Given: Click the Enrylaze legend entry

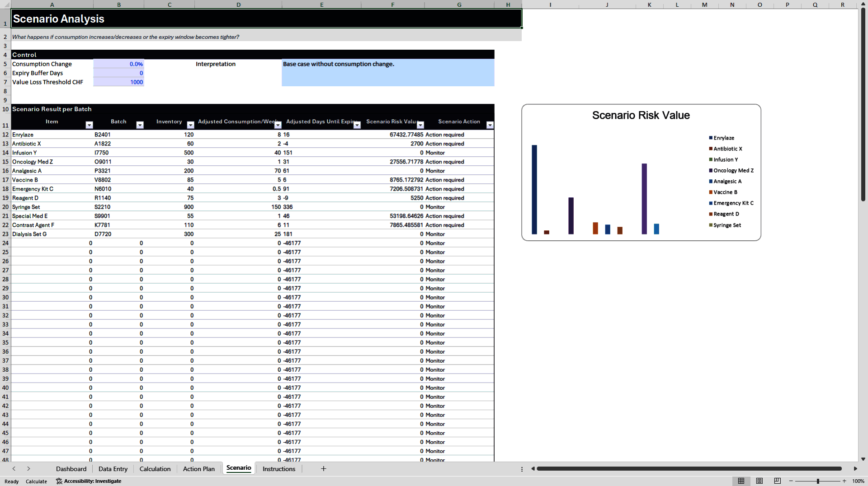Looking at the screenshot, I should (722, 138).
